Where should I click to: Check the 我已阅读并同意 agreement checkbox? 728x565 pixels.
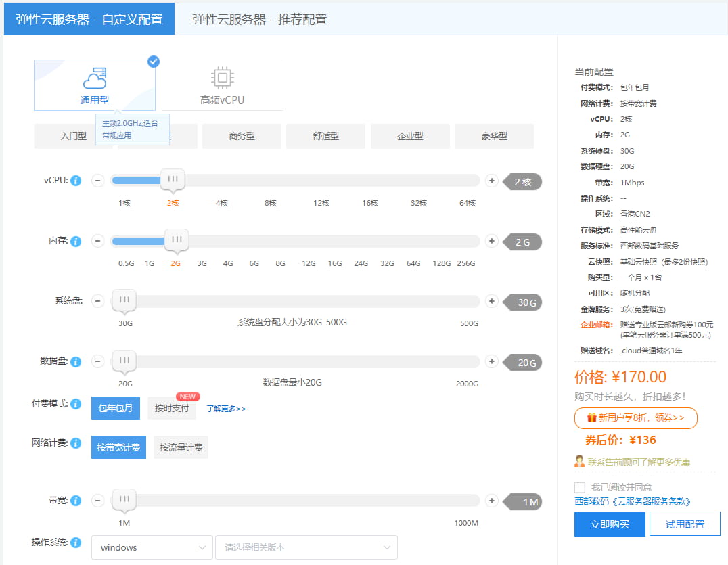coord(578,487)
